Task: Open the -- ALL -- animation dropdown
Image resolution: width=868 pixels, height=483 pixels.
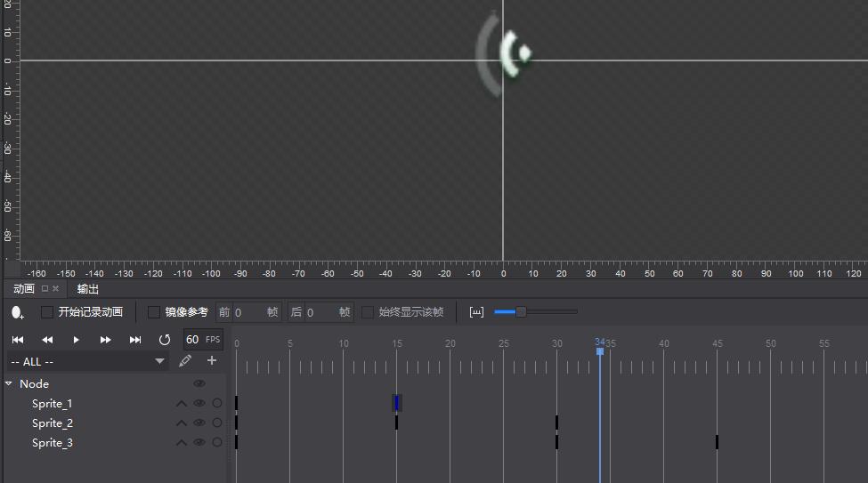Action: [88, 361]
